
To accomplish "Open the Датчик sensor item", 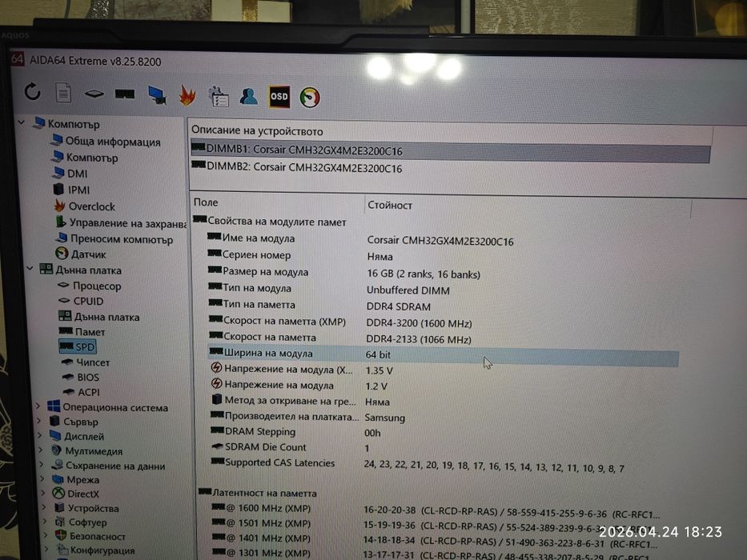I will pyautogui.click(x=81, y=254).
